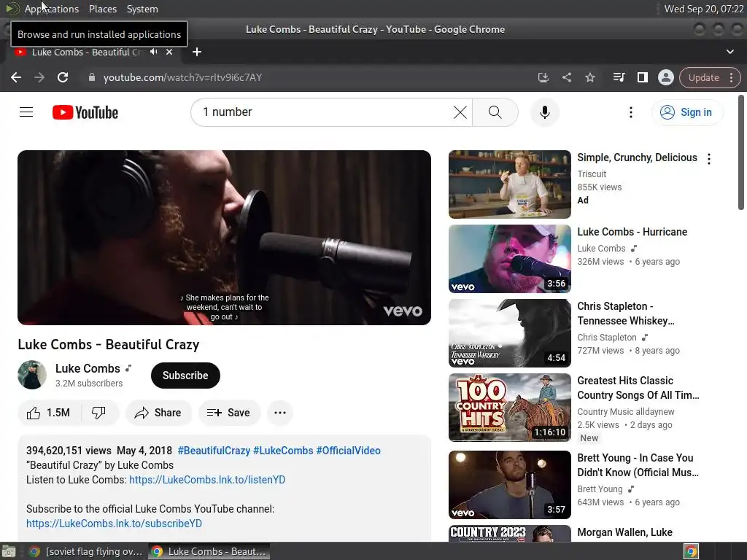This screenshot has width=747, height=560.
Task: Open options for the Triscuit ad
Action: (x=709, y=159)
